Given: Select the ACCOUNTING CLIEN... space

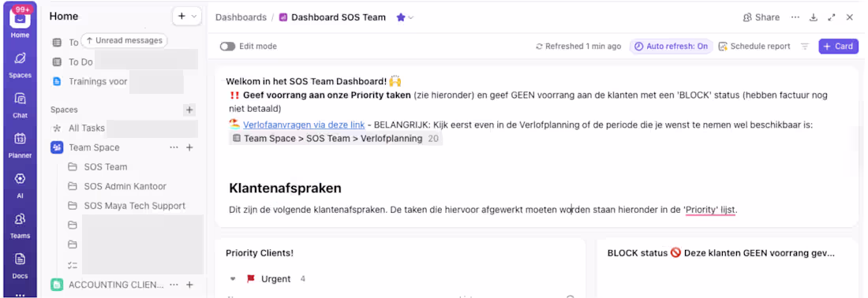Looking at the screenshot, I should (x=116, y=285).
